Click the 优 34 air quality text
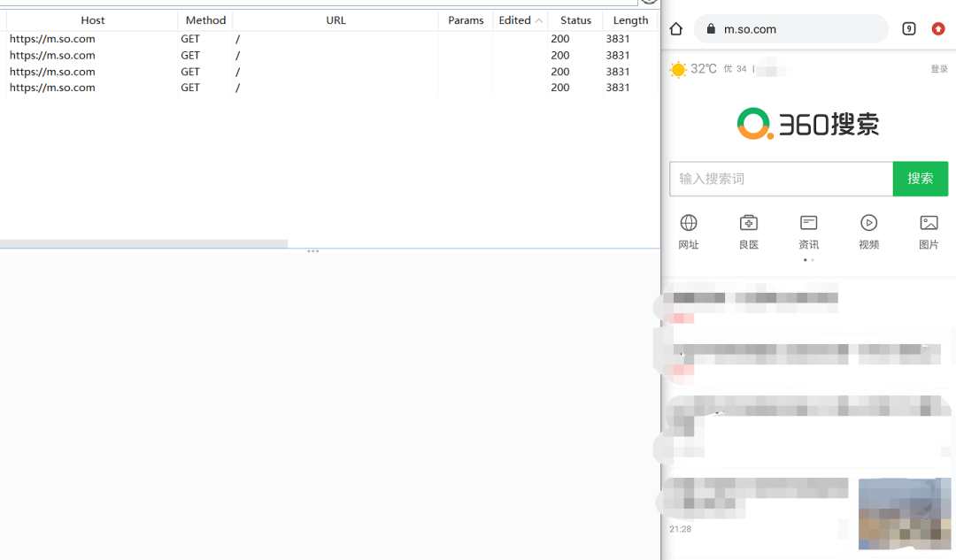 click(x=735, y=69)
